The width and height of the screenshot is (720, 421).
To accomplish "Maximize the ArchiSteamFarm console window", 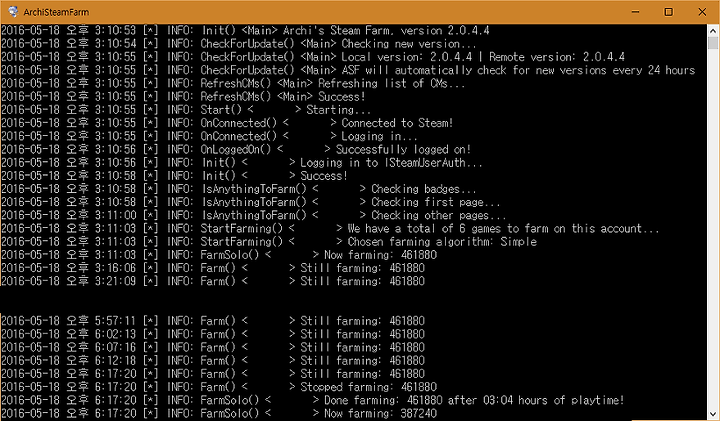I will (669, 12).
